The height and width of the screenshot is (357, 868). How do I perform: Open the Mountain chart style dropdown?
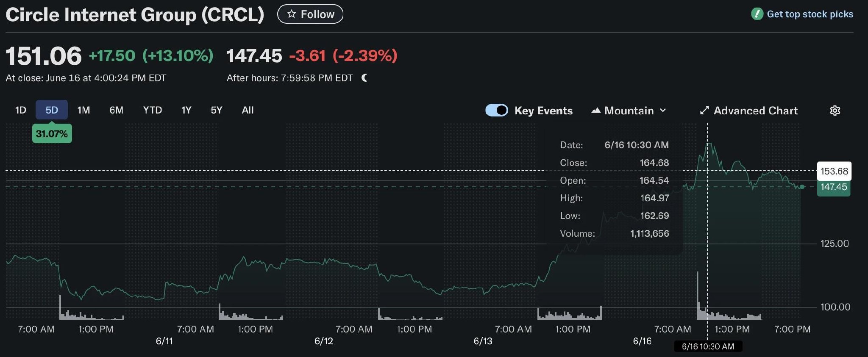tap(629, 111)
